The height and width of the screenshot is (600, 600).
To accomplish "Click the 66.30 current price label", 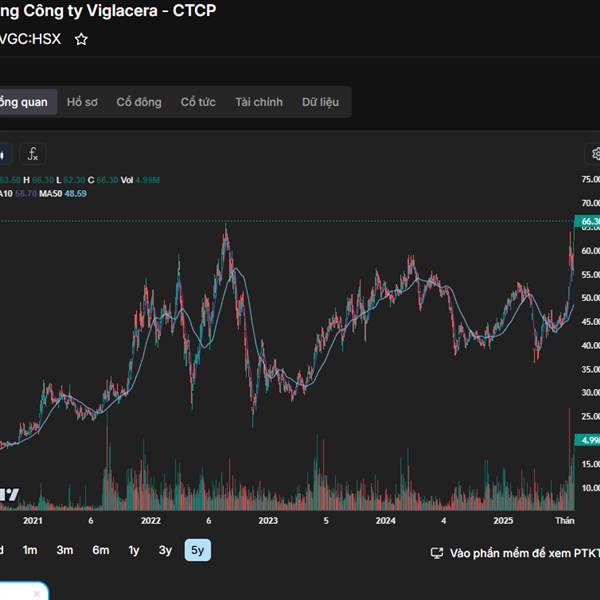I will (x=587, y=221).
